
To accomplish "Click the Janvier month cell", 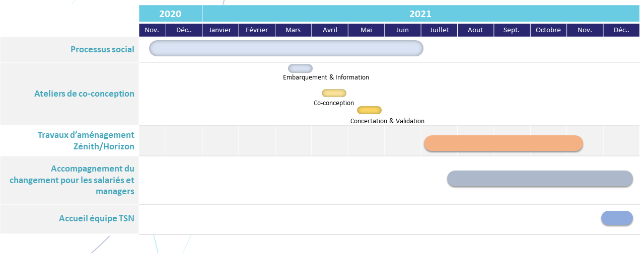I will pos(220,30).
